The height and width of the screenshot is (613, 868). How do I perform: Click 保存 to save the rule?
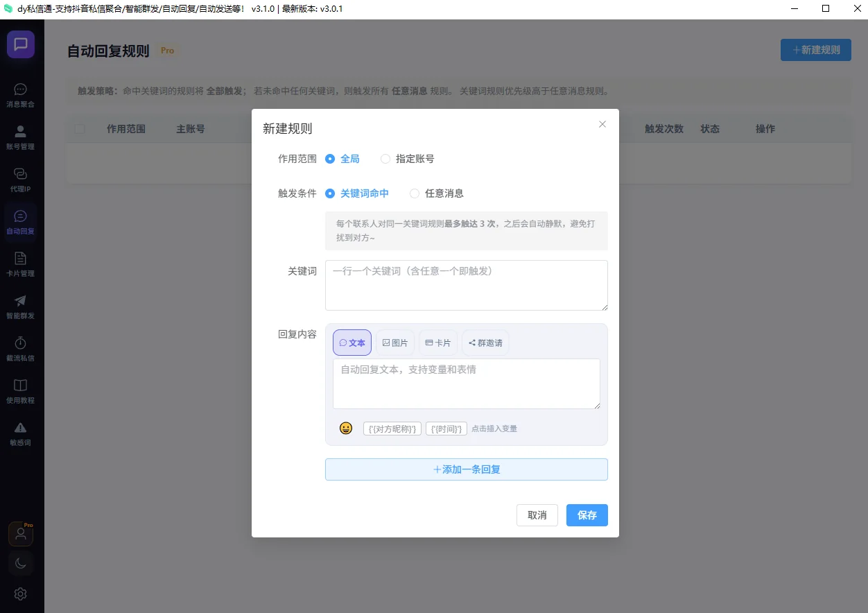(x=587, y=515)
